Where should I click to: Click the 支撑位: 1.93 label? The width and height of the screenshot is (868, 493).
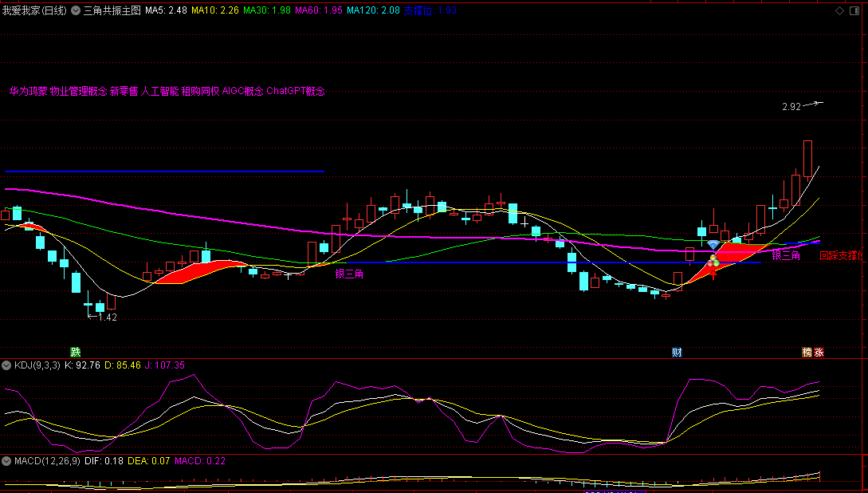point(430,10)
